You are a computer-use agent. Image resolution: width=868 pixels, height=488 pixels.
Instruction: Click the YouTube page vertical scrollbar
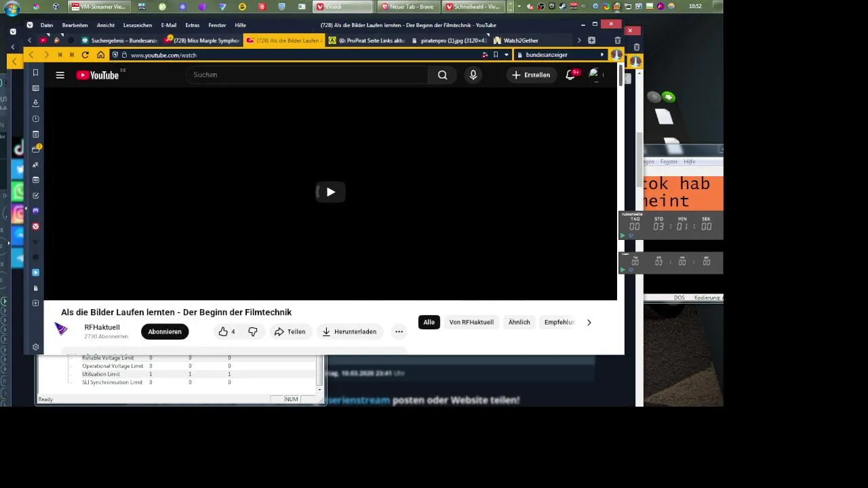[620, 75]
